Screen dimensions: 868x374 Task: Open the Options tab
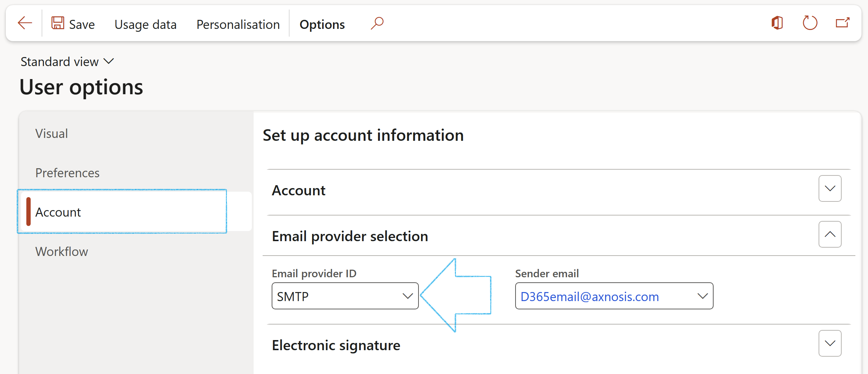pyautogui.click(x=322, y=25)
